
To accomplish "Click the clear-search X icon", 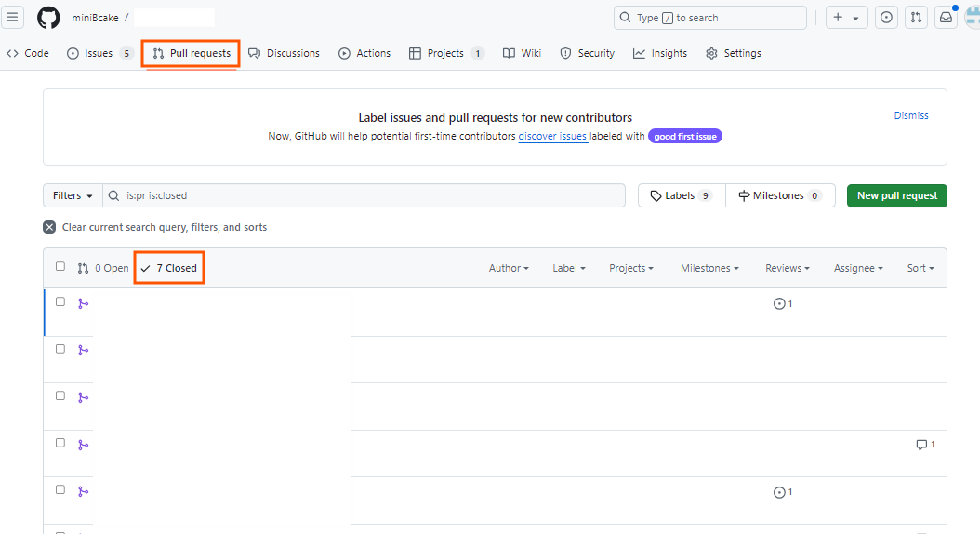I will coord(49,228).
